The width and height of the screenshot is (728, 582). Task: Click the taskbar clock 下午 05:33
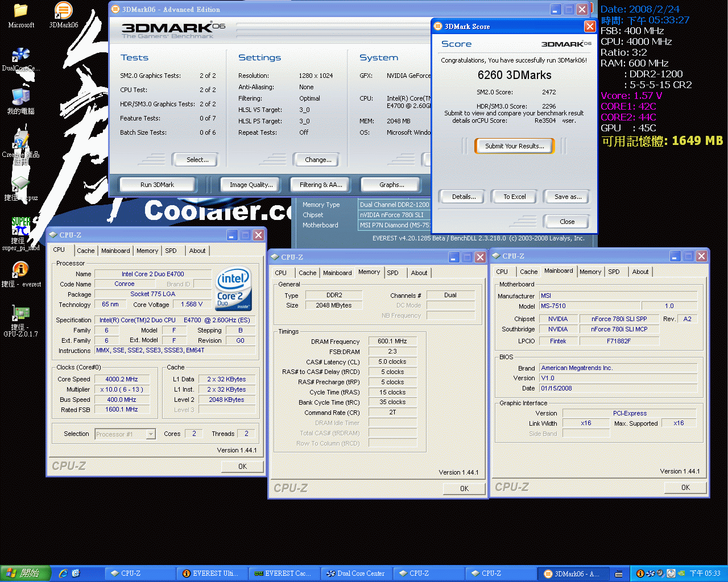coord(705,573)
